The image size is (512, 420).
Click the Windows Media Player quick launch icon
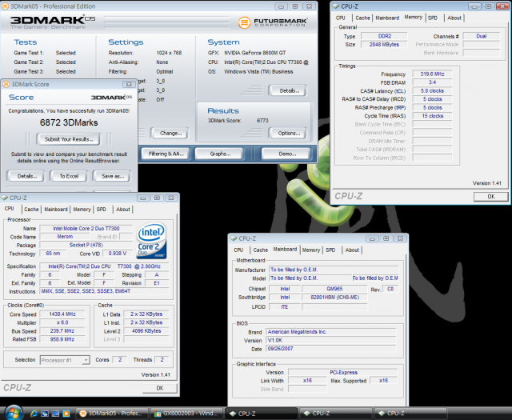tap(66, 414)
